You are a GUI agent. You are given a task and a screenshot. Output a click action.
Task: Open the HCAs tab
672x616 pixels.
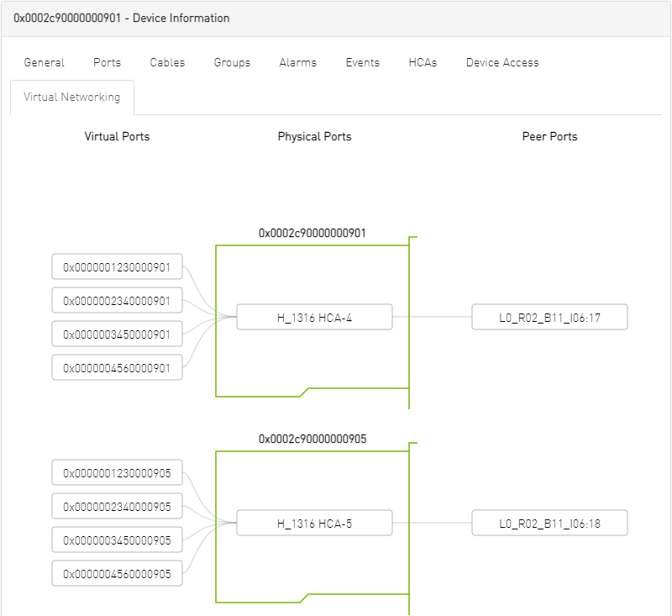[x=423, y=62]
